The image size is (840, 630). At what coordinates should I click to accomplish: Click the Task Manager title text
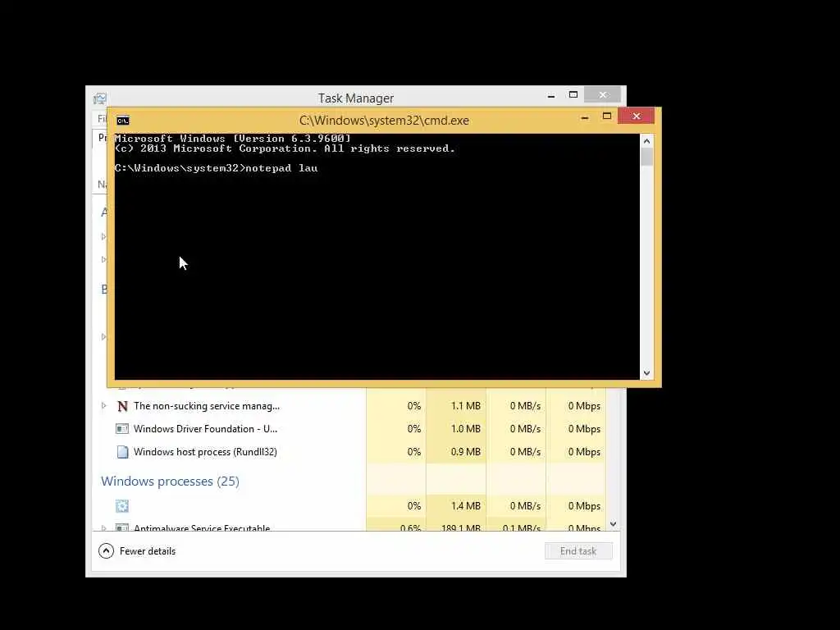(356, 98)
